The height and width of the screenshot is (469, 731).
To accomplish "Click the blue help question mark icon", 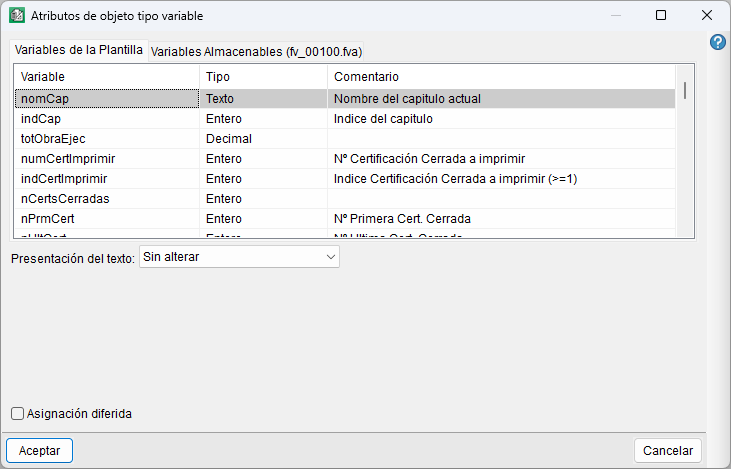I will coord(717,42).
